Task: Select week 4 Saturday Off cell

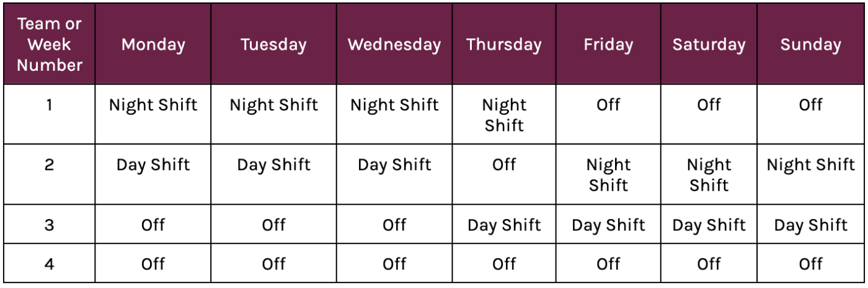Action: (x=709, y=264)
